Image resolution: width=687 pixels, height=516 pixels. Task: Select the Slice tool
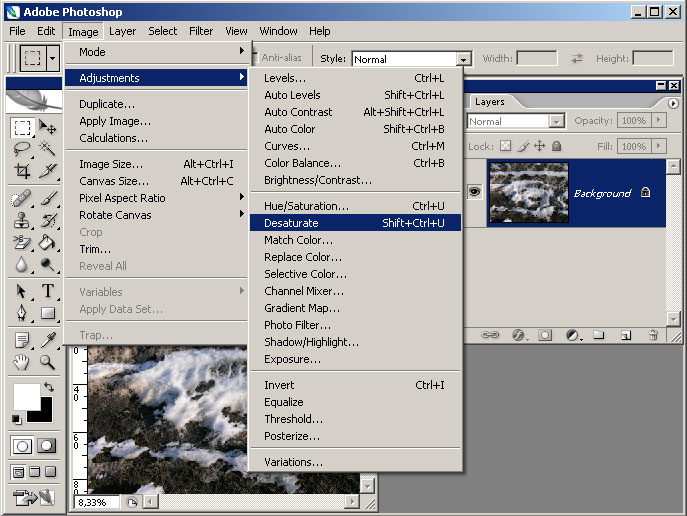(x=47, y=170)
